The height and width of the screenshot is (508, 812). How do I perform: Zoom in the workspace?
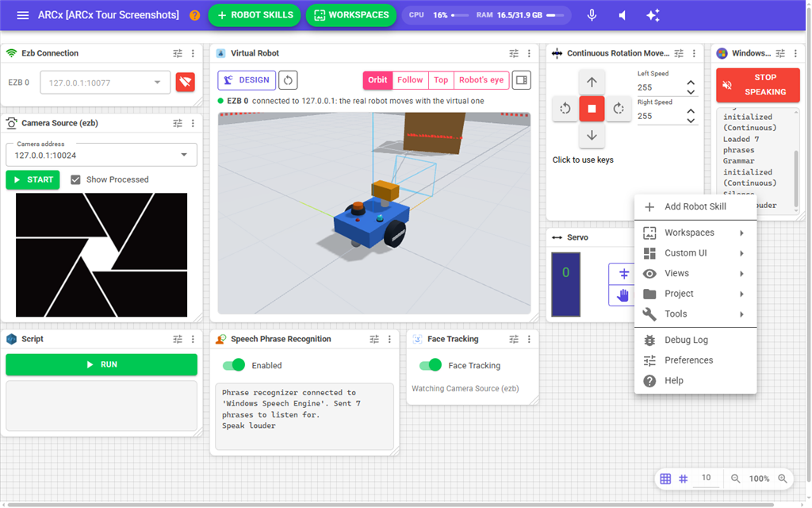click(x=783, y=479)
